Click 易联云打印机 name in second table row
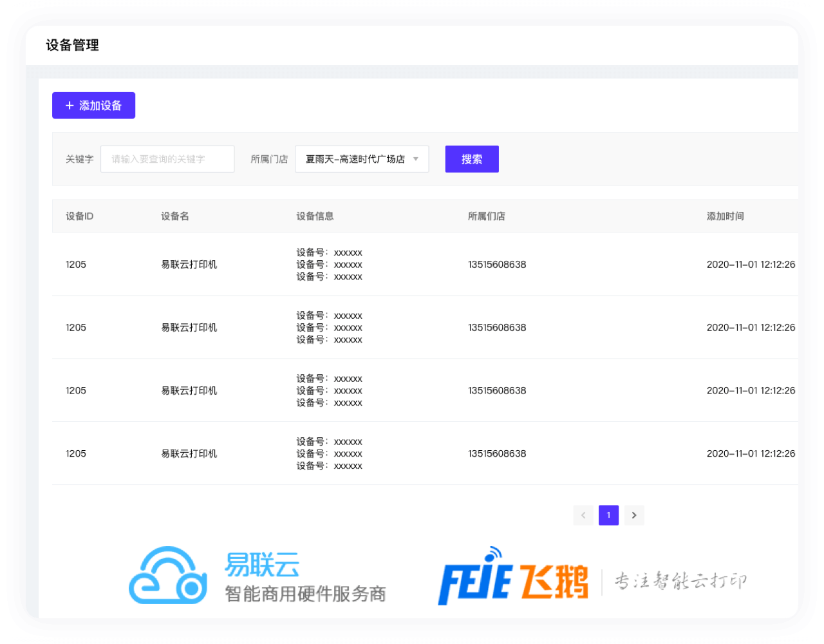This screenshot has width=824, height=644. (x=189, y=328)
